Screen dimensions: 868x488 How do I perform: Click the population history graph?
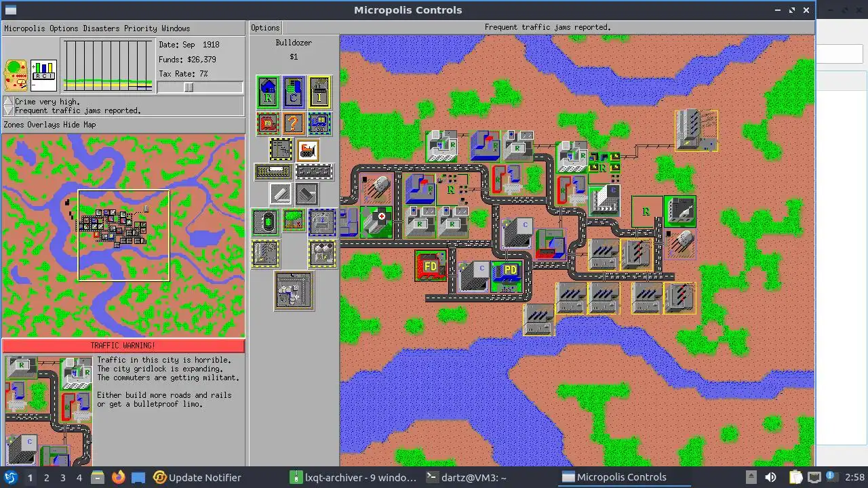click(108, 65)
